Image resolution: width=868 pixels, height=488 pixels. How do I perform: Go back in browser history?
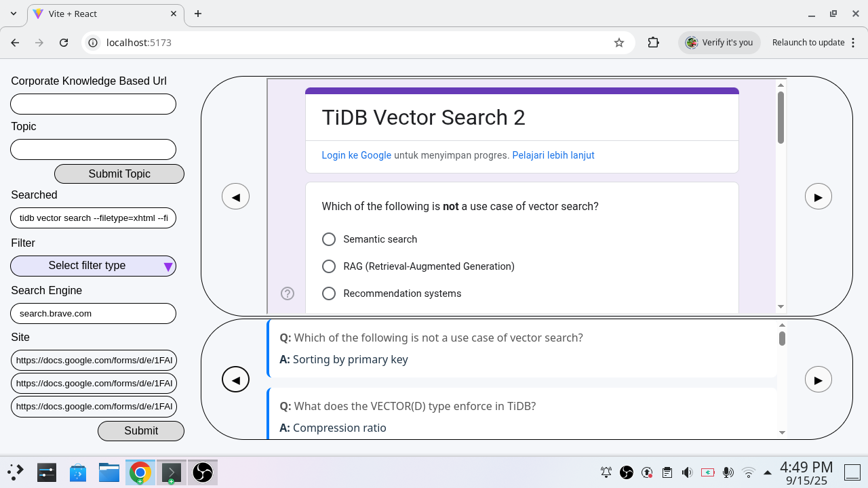point(15,42)
